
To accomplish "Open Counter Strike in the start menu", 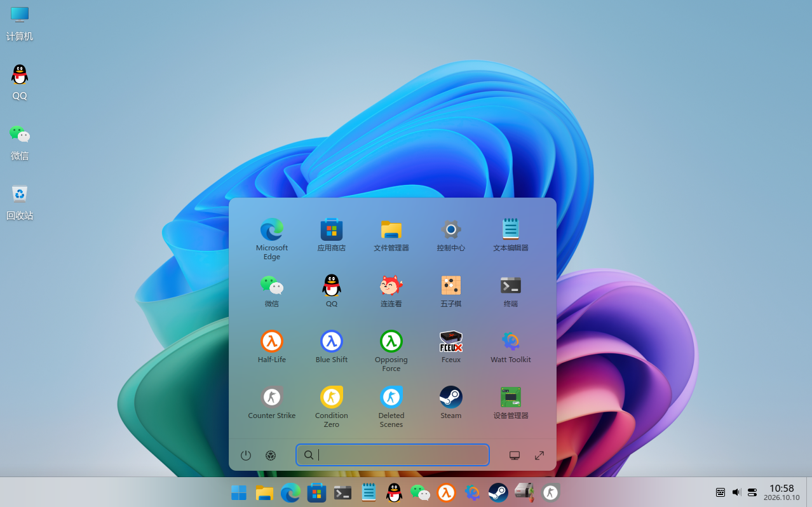I will pos(272,402).
